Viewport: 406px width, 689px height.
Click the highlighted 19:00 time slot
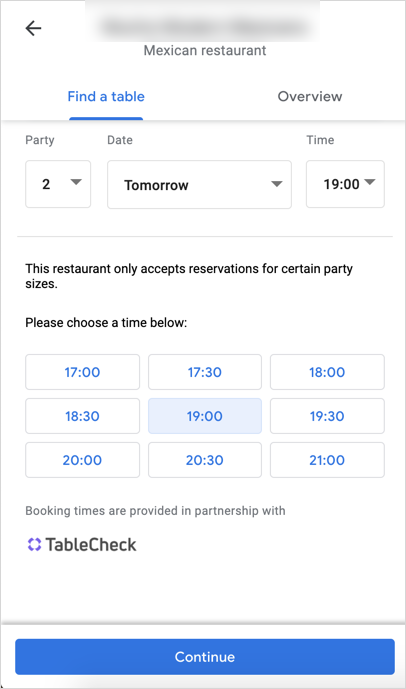tap(205, 416)
